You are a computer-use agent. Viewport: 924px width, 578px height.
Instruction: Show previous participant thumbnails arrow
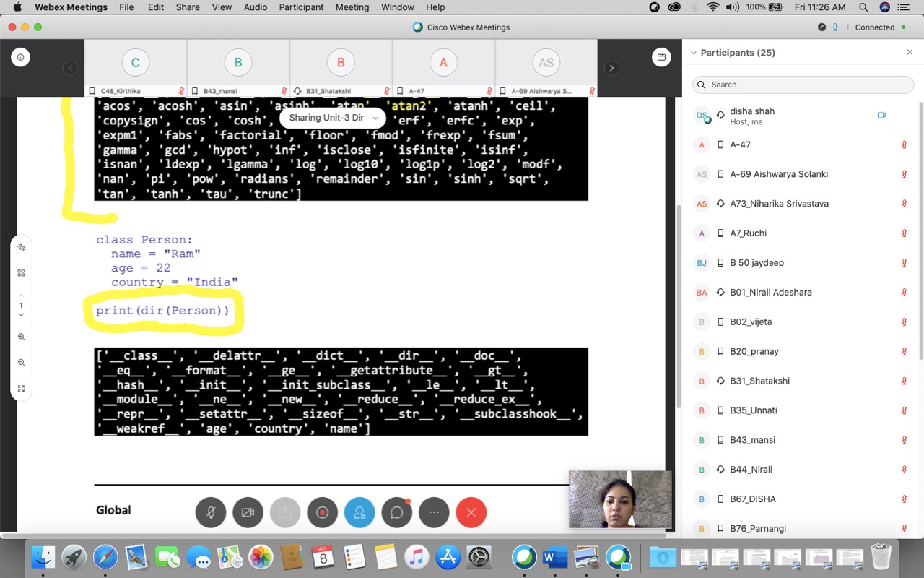70,68
